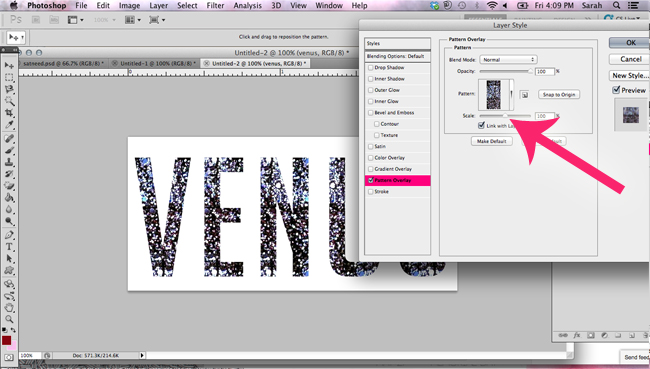The width and height of the screenshot is (650, 369).
Task: Select Blending Options: Default
Action: (x=398, y=56)
